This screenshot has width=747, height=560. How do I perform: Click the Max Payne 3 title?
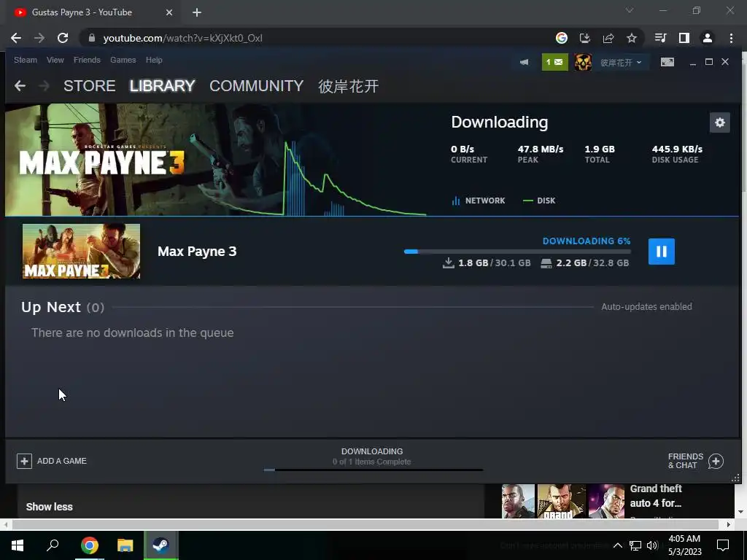[197, 252]
